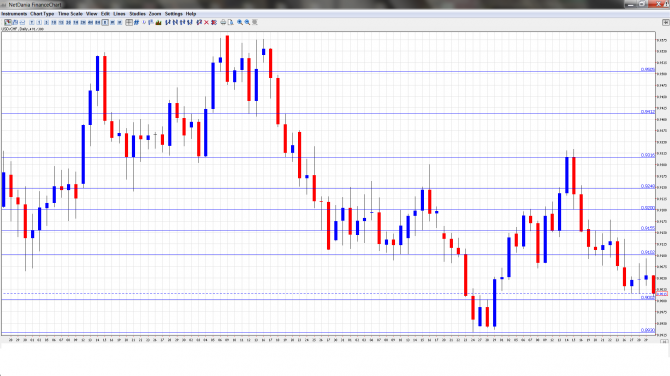Click the grey icon right of zoom magnifiers

255,22
